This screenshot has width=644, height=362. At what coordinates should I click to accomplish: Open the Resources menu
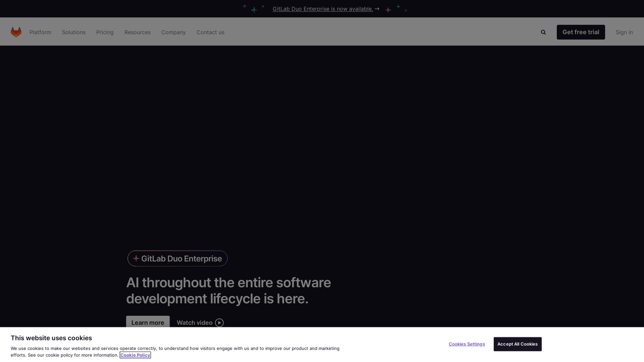(x=137, y=32)
